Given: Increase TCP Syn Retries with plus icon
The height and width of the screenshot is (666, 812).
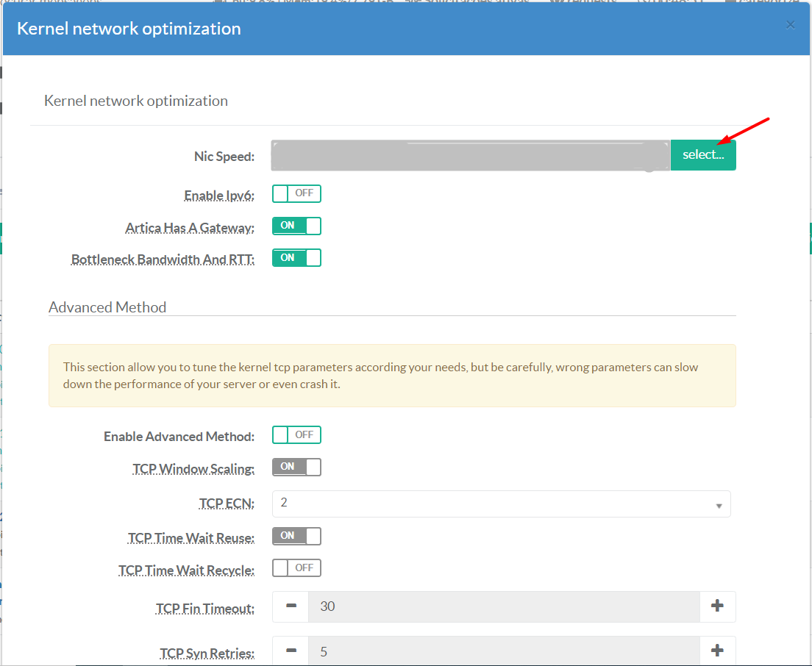Looking at the screenshot, I should pyautogui.click(x=717, y=651).
